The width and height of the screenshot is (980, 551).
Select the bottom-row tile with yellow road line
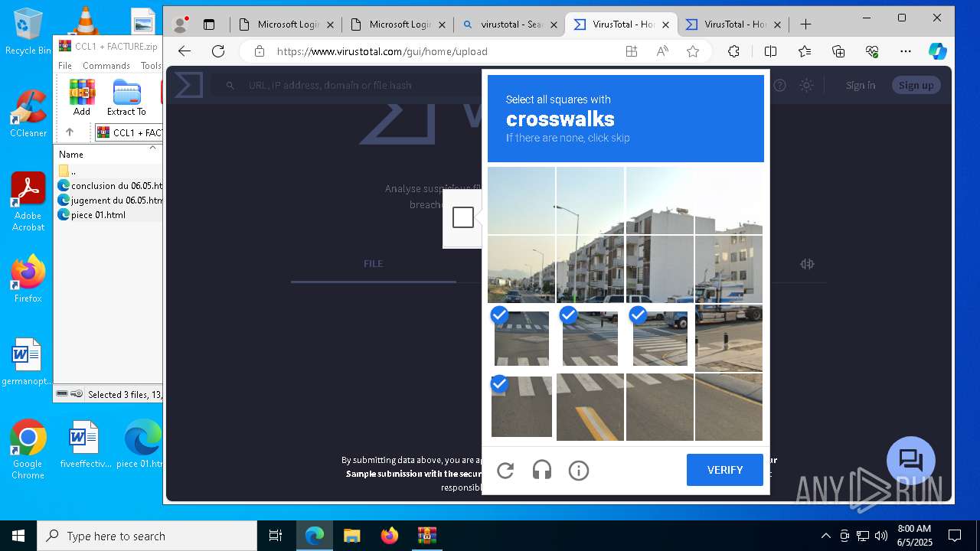tap(590, 407)
